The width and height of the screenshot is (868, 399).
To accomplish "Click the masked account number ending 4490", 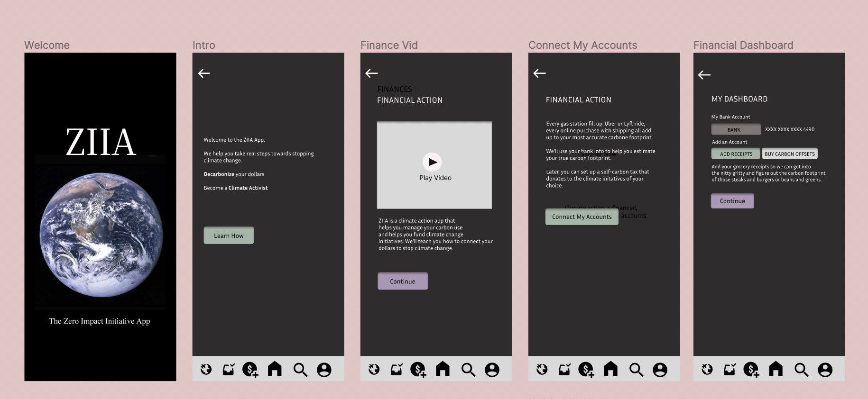I will click(x=790, y=129).
